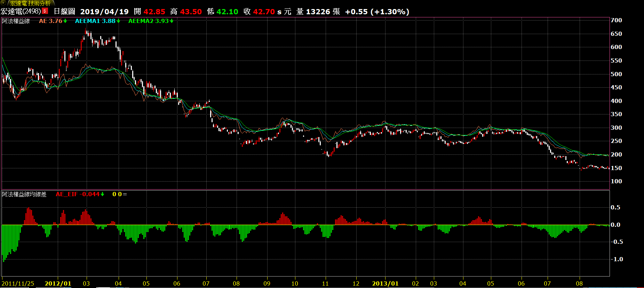Click the red AE_EIF legend label

pos(67,194)
